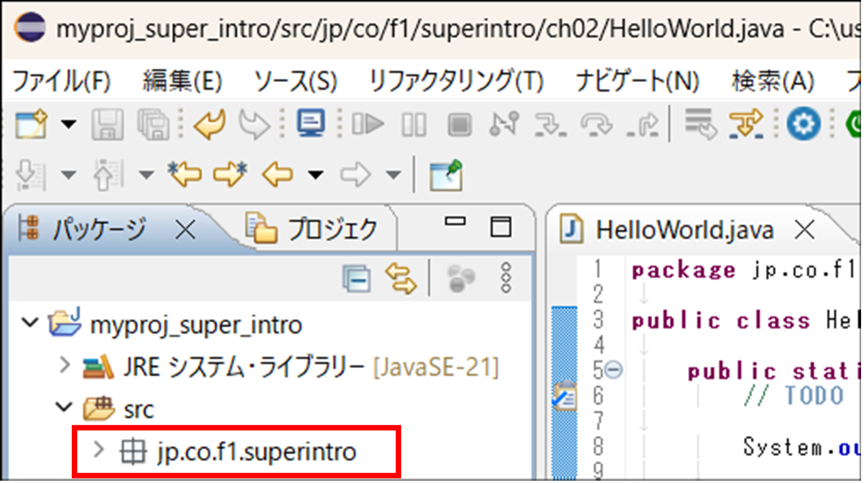
Task: Open the ソース(S) menu
Action: (295, 81)
